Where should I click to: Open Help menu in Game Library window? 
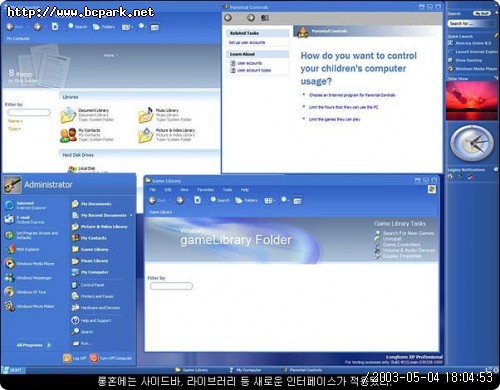245,190
